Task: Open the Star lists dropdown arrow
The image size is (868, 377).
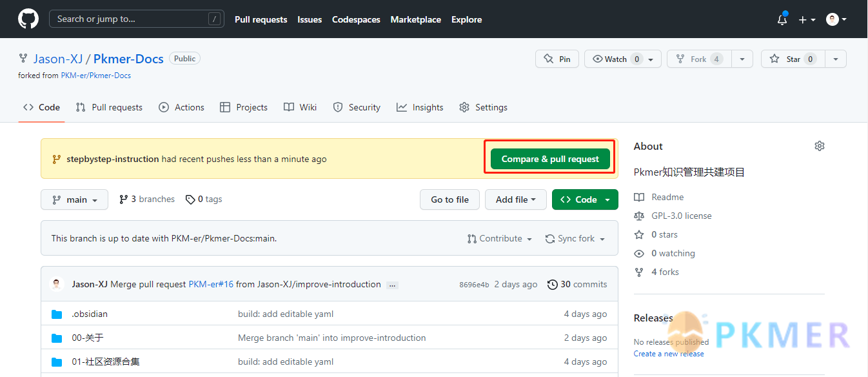Action: pos(836,59)
